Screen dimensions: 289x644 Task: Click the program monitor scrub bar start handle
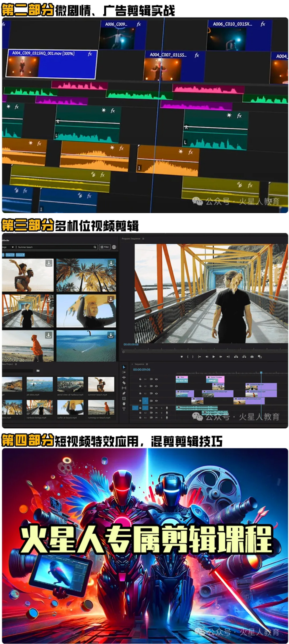(123, 352)
